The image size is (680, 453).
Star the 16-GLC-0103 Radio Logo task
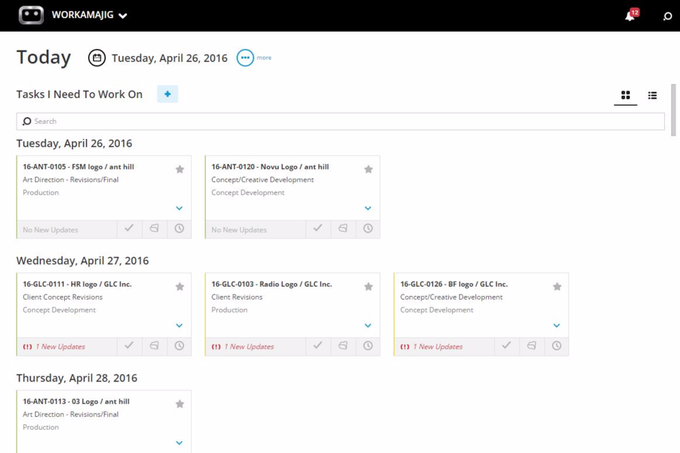pos(368,287)
